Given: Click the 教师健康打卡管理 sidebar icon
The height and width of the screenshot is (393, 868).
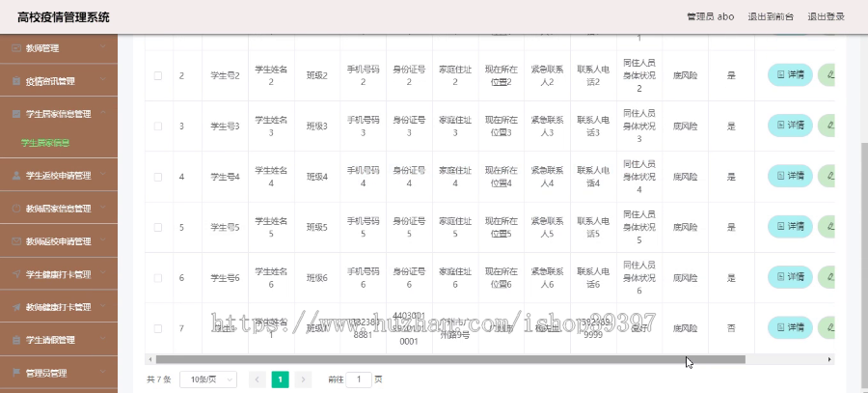Looking at the screenshot, I should click(x=16, y=306).
